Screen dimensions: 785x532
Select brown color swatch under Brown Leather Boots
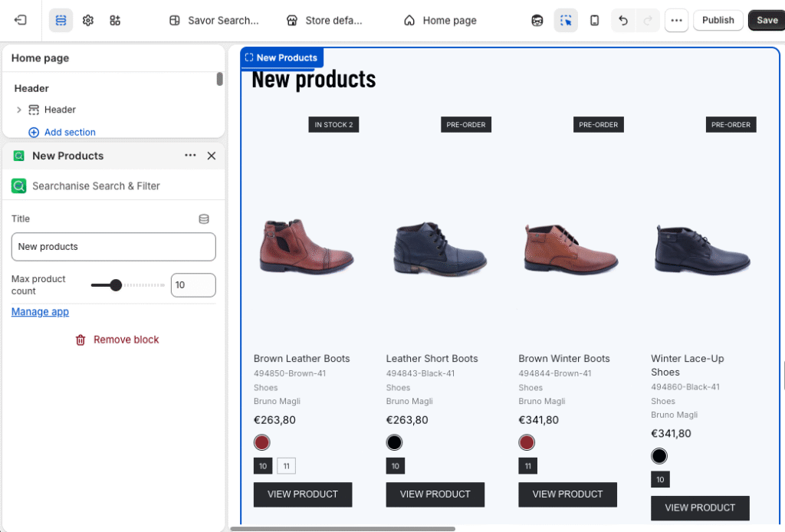(x=262, y=442)
